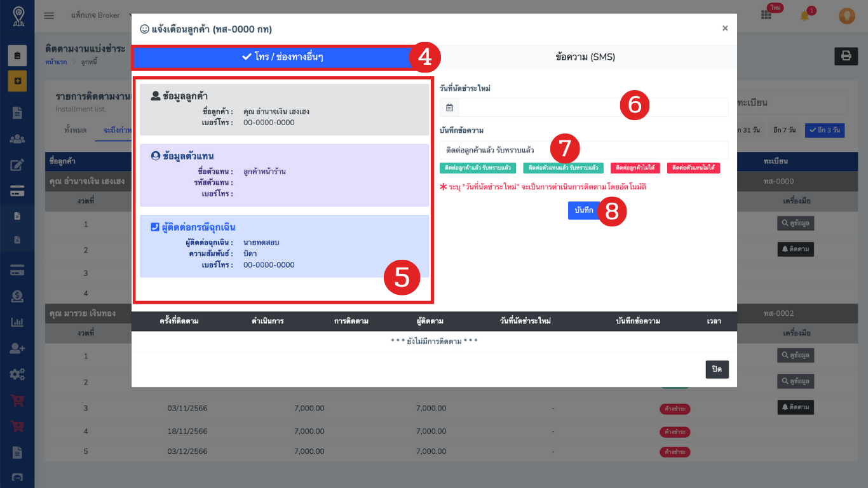
Task: Click ดูข้อมูล for installment 1 of ทส-0000
Action: click(x=796, y=224)
